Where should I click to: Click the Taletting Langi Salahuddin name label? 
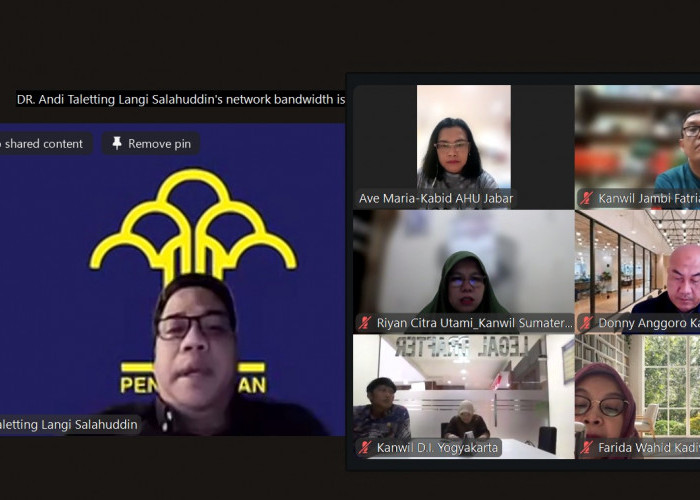[68, 424]
